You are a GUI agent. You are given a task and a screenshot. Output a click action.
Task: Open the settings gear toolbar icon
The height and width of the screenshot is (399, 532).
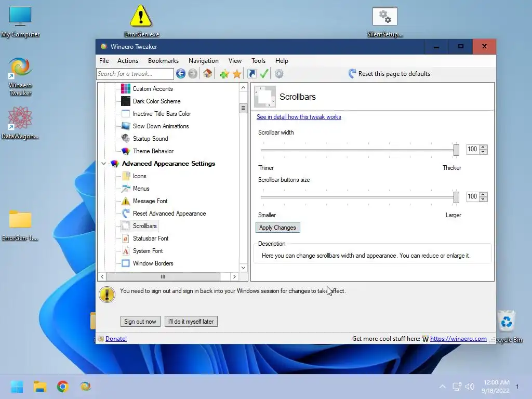279,74
